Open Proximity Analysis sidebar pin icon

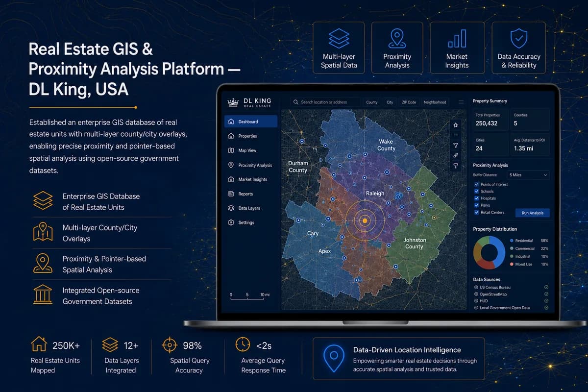coord(231,165)
